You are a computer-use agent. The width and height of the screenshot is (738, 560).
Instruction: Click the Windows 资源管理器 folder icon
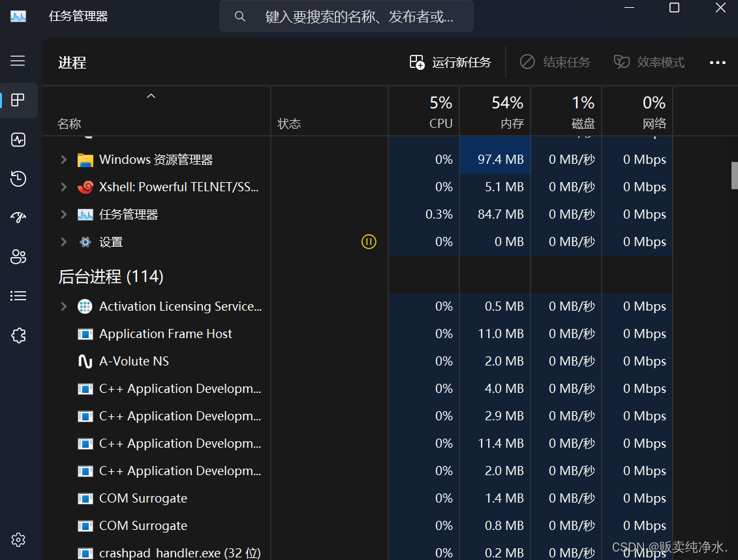pos(85,160)
